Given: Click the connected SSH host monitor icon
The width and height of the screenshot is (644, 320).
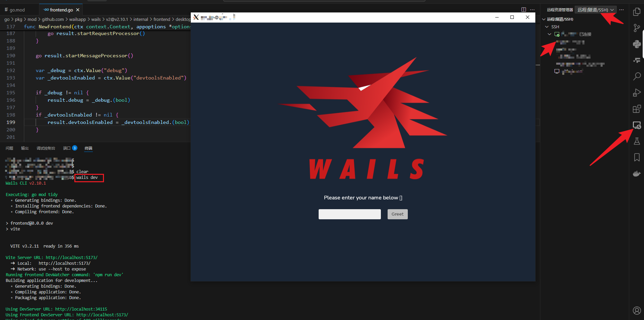Looking at the screenshot, I should [x=557, y=34].
